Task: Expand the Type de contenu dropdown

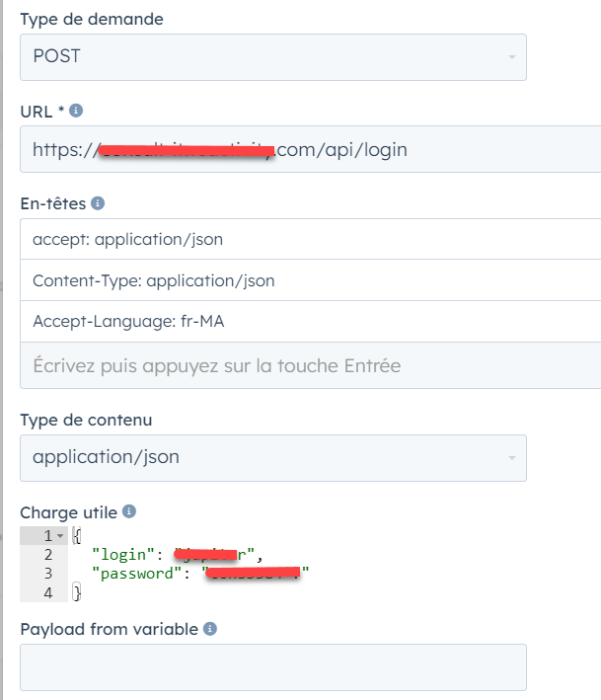Action: pyautogui.click(x=272, y=458)
